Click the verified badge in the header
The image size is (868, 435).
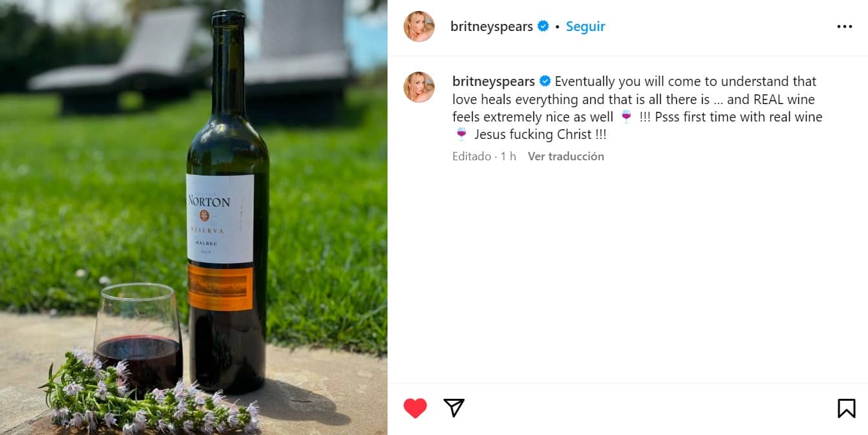[x=543, y=27]
